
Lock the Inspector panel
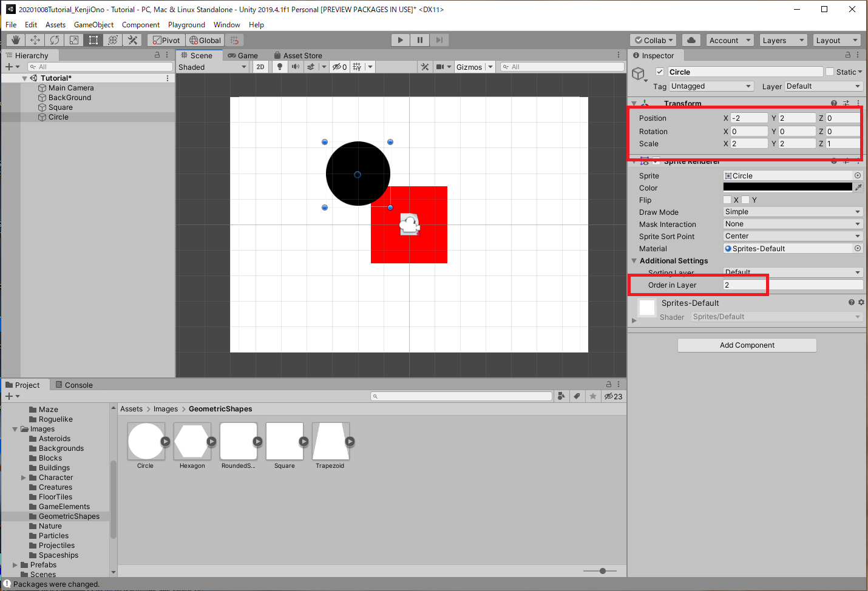pyautogui.click(x=848, y=55)
